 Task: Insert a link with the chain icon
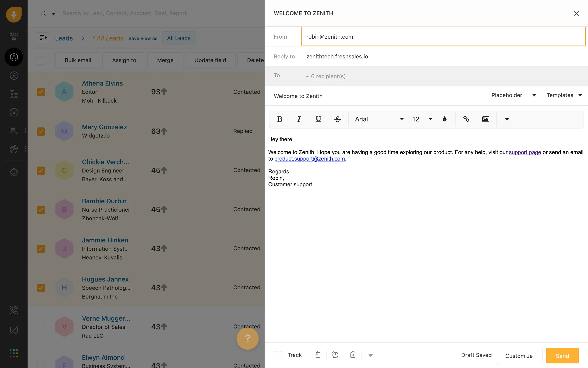coord(466,119)
